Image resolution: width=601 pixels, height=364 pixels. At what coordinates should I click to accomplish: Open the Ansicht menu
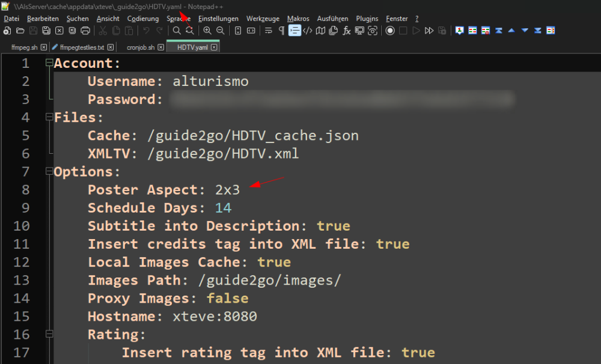click(x=108, y=19)
